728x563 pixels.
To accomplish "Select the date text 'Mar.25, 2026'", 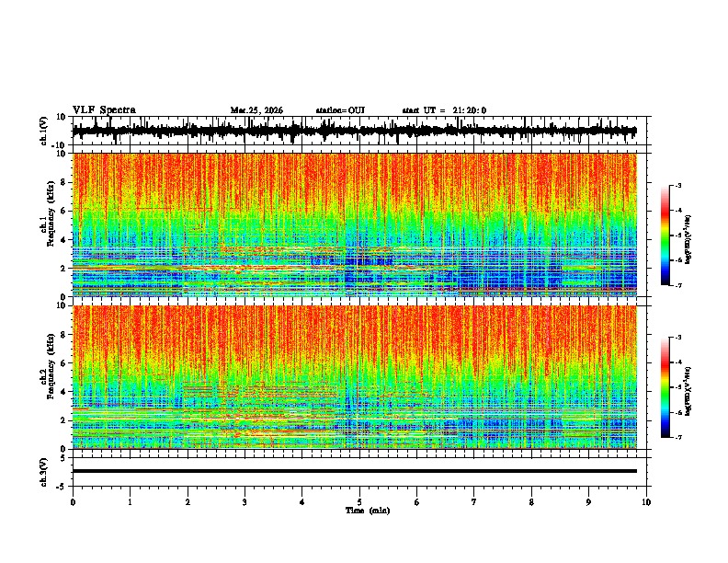I will click(256, 110).
